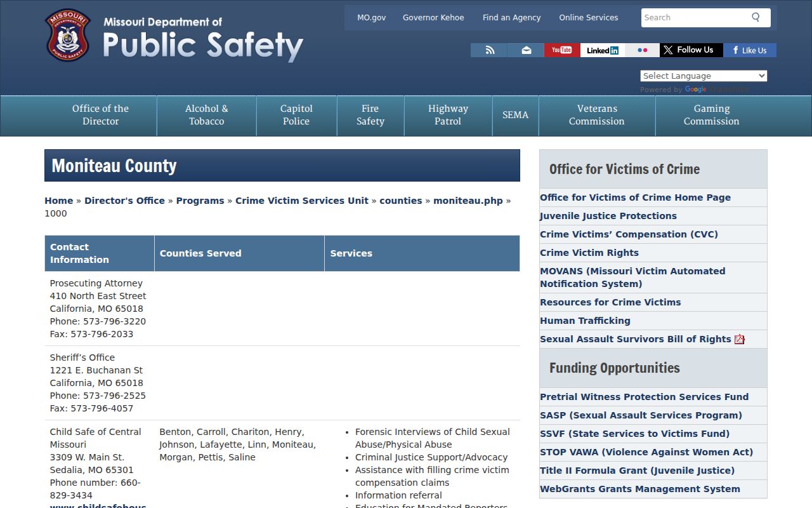Screen dimensions: 812x508
Task: Open the Flickr photos icon
Action: (x=642, y=50)
